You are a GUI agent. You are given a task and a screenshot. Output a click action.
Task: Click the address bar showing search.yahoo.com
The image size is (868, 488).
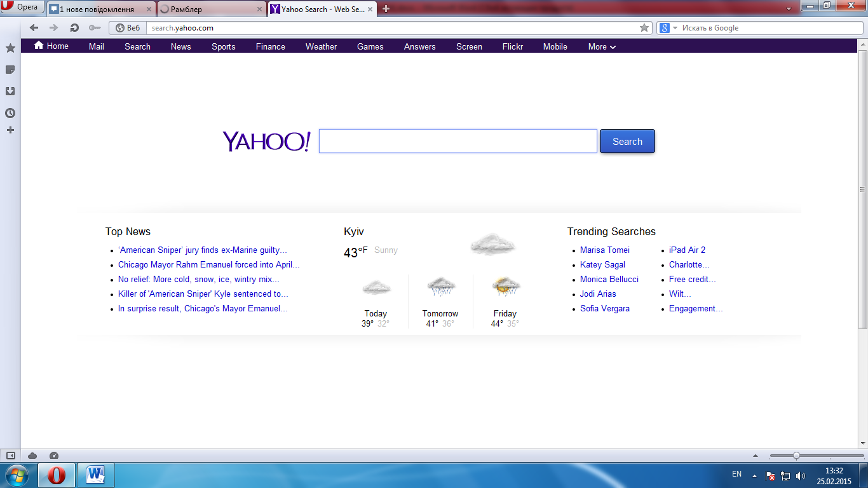pyautogui.click(x=394, y=28)
